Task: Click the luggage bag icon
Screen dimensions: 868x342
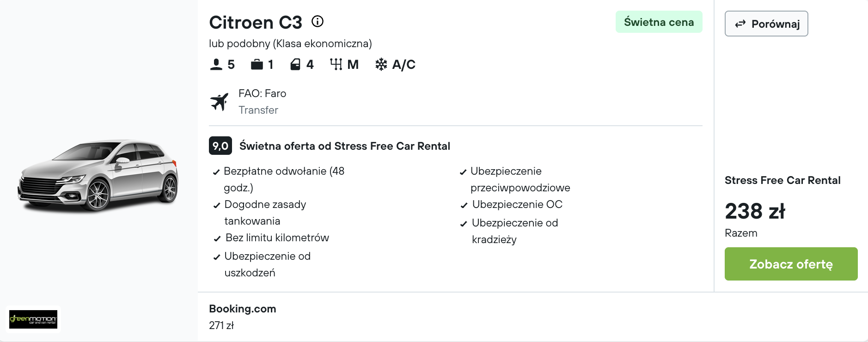Action: pyautogui.click(x=257, y=64)
